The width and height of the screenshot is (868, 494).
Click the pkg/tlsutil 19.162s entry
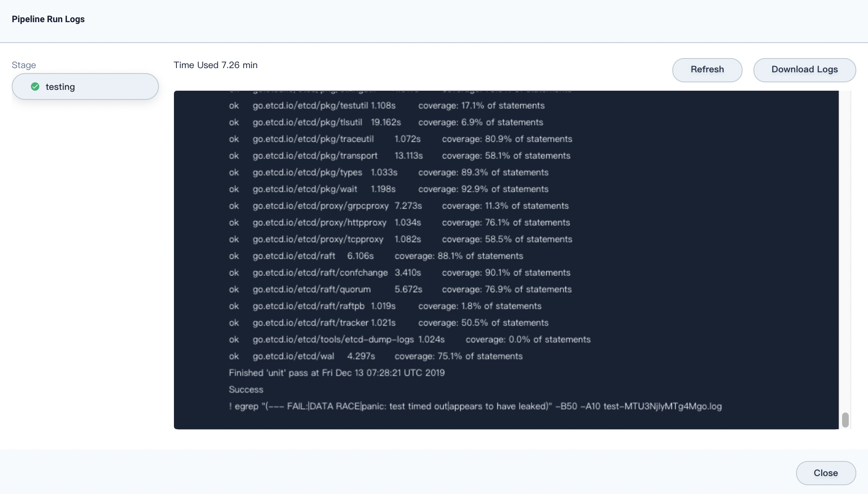click(x=386, y=122)
